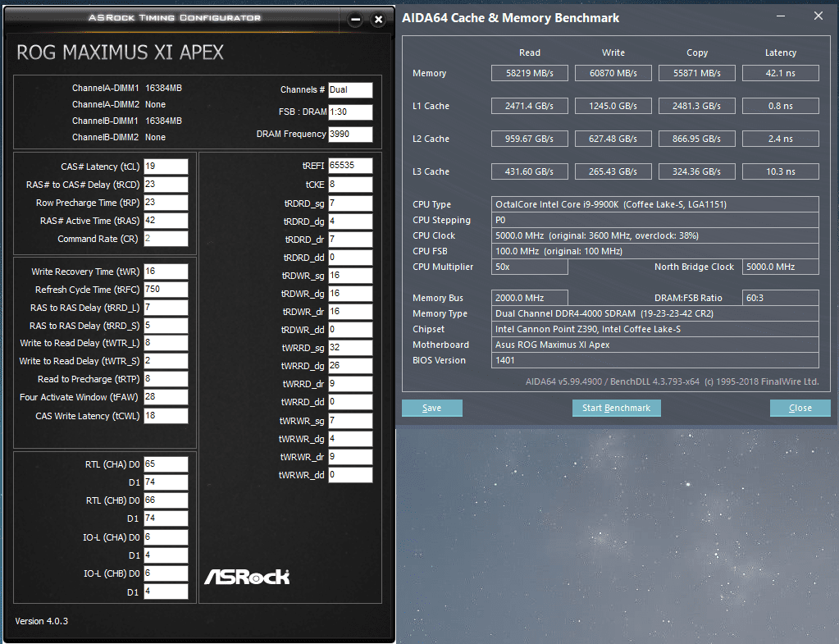
Task: Minimize the AIDA64 benchmark window
Action: click(781, 16)
